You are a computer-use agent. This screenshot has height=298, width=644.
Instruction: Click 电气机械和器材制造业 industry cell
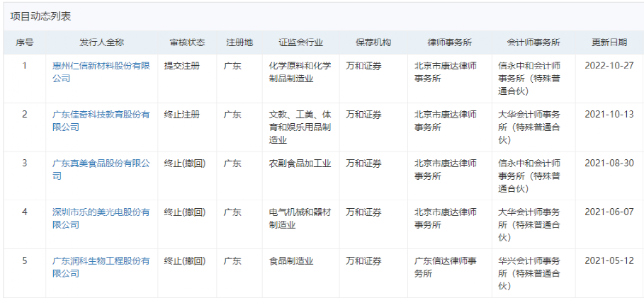click(300, 219)
